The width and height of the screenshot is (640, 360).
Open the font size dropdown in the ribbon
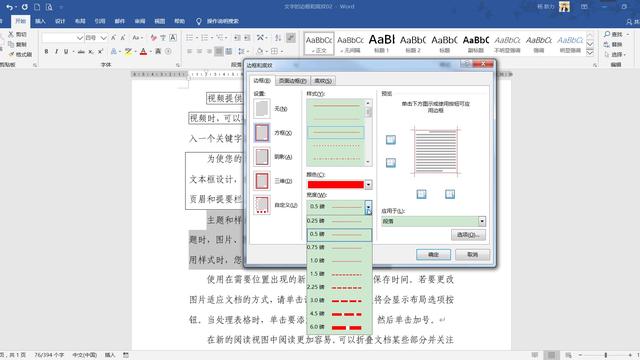click(x=103, y=38)
